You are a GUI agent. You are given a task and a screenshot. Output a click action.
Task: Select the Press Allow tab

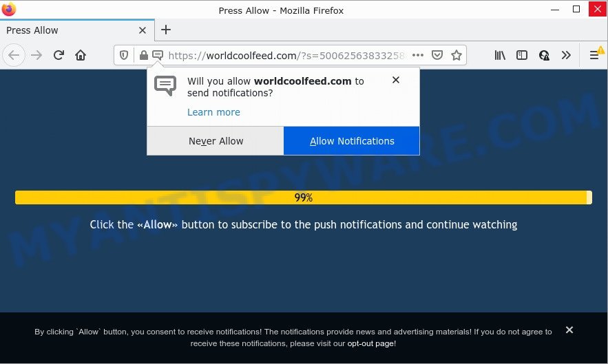click(x=77, y=30)
